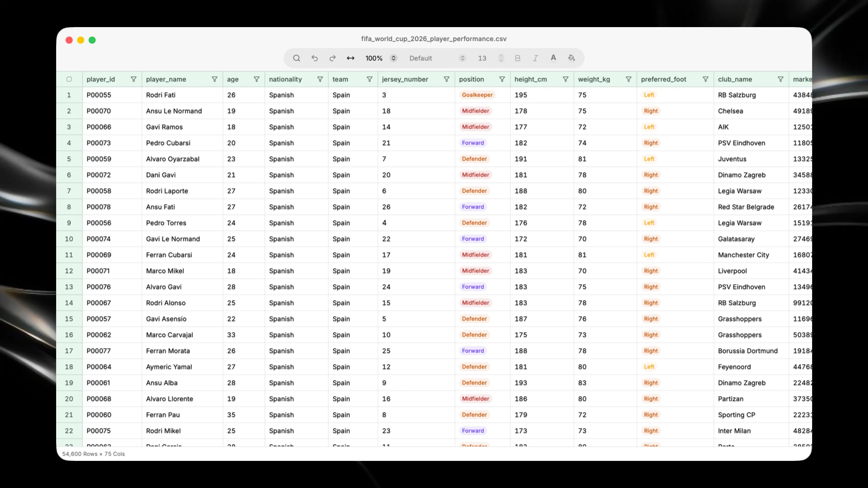Viewport: 868px width, 488px height.
Task: Select jersey number 26 for Ansu Fati
Action: [416, 207]
